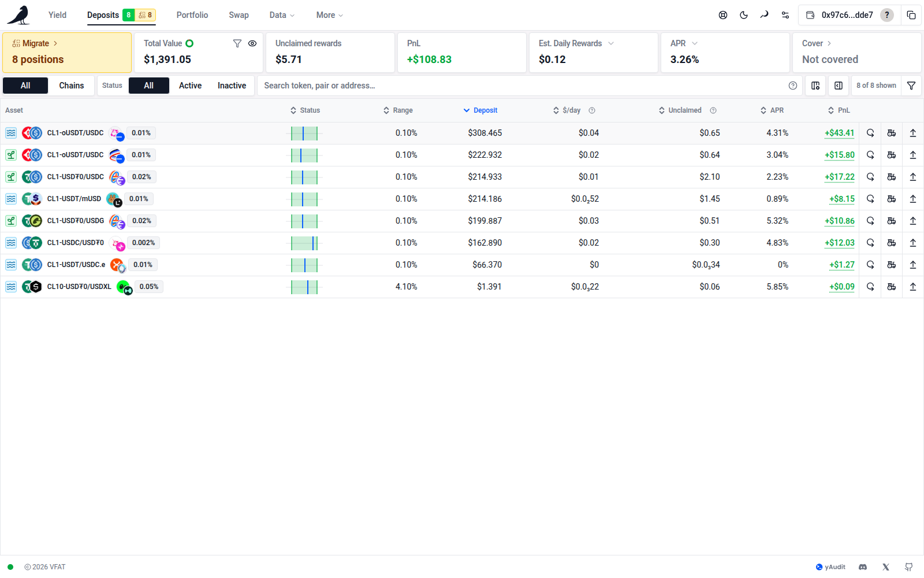This screenshot has height=578, width=924.
Task: Tractor farm icon in the +$17.22 row
Action: (x=892, y=177)
